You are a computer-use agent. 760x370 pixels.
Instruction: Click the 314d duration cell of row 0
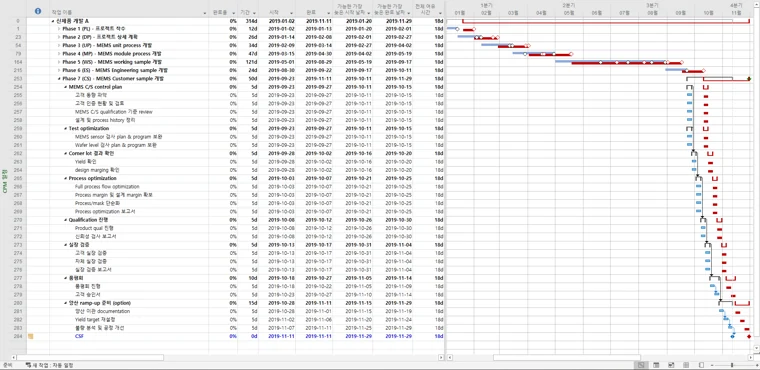[x=248, y=21]
